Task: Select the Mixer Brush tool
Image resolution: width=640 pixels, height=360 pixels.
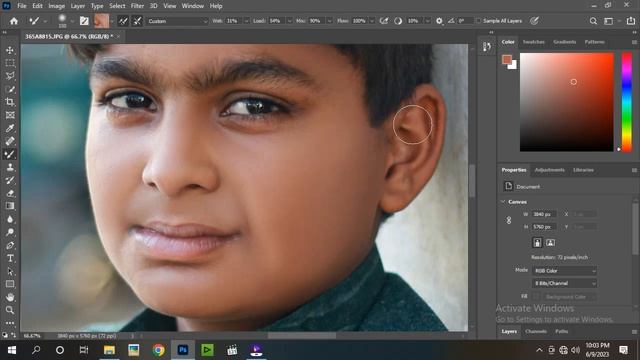Action: click(x=10, y=154)
